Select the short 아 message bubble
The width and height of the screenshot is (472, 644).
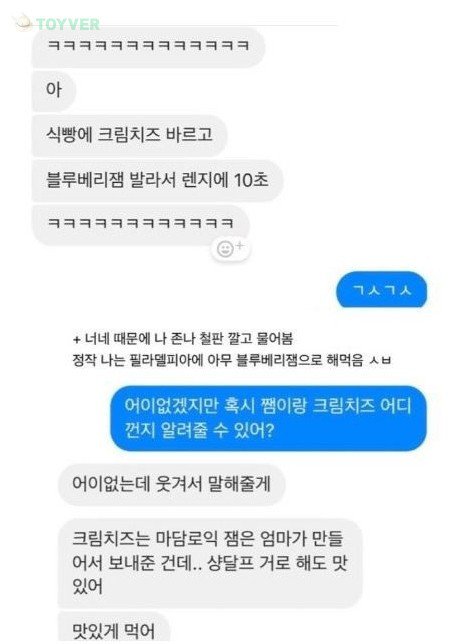tap(54, 90)
